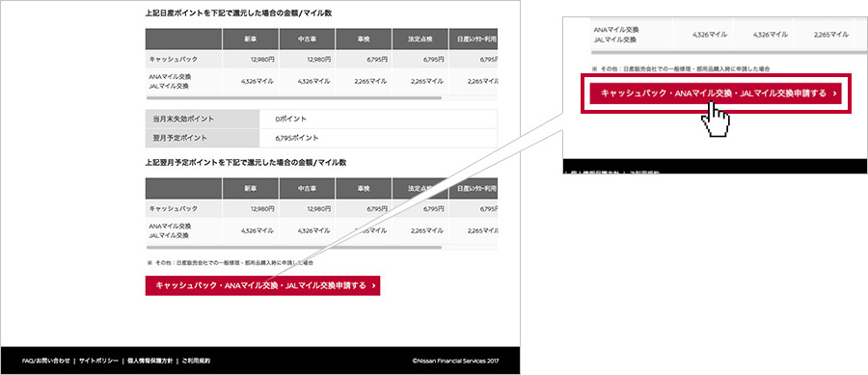Click heading 上記翌月予定ポイントを下記で還元した場合の金額/マイル数
Viewport: 868px width, 375px height.
246,163
